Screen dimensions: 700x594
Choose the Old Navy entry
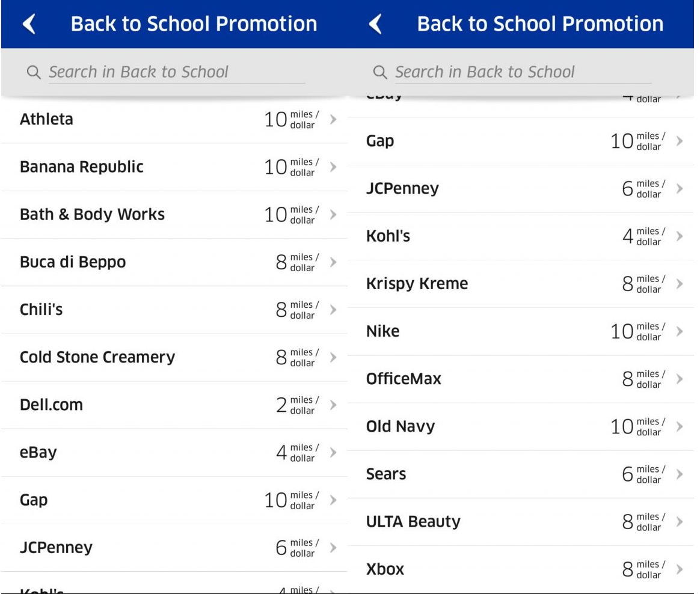click(401, 426)
